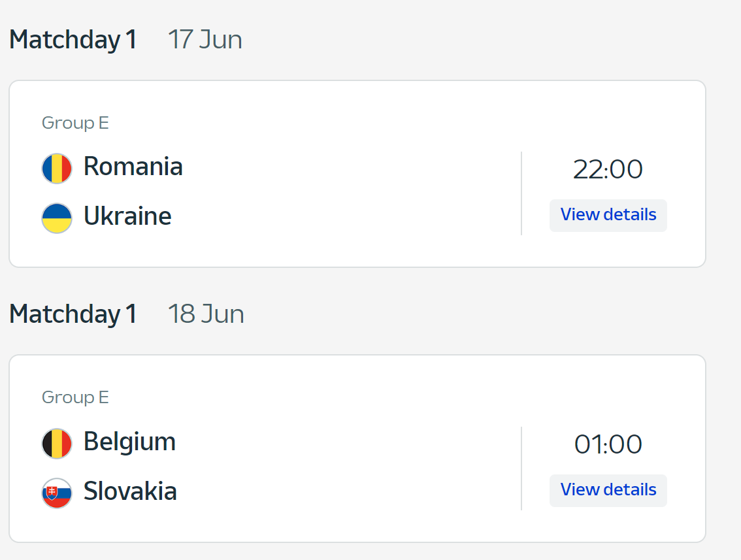Click the Matchday 1 heading for 17 Jun
This screenshot has width=741, height=560.
(x=73, y=40)
